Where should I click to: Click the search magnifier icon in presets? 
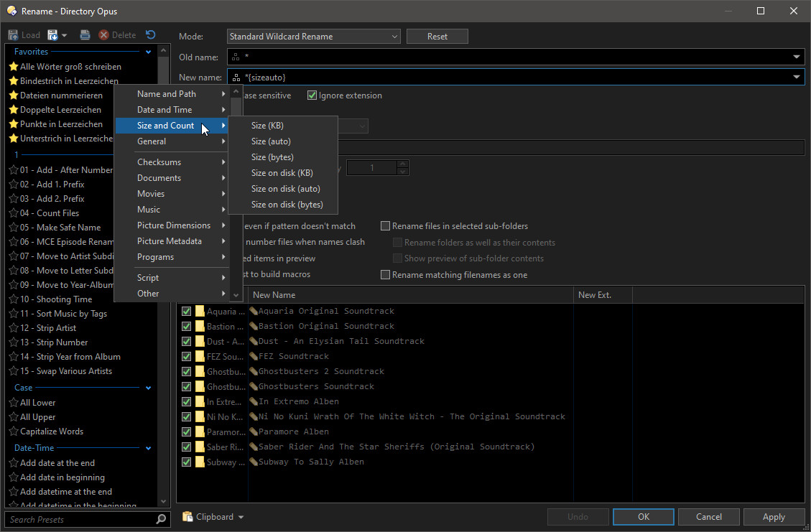tap(161, 519)
